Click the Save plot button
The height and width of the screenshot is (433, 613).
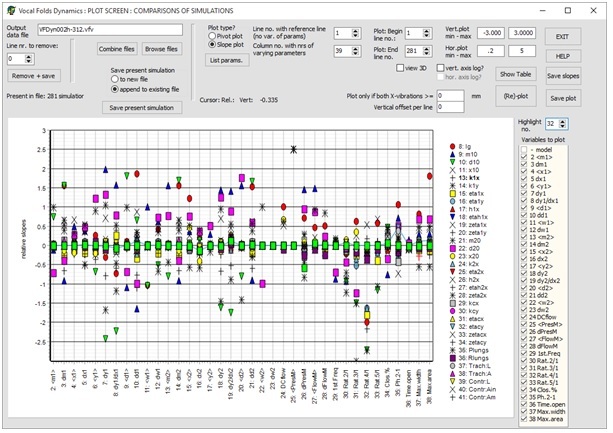click(563, 98)
